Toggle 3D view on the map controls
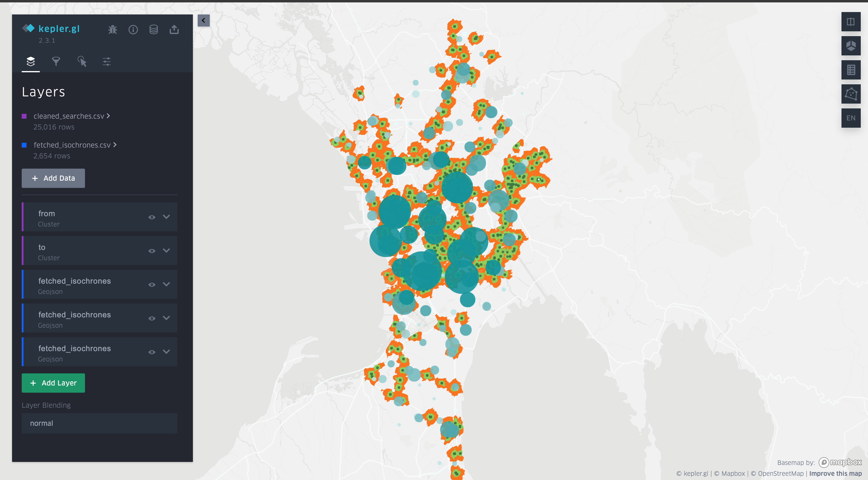 pos(851,45)
